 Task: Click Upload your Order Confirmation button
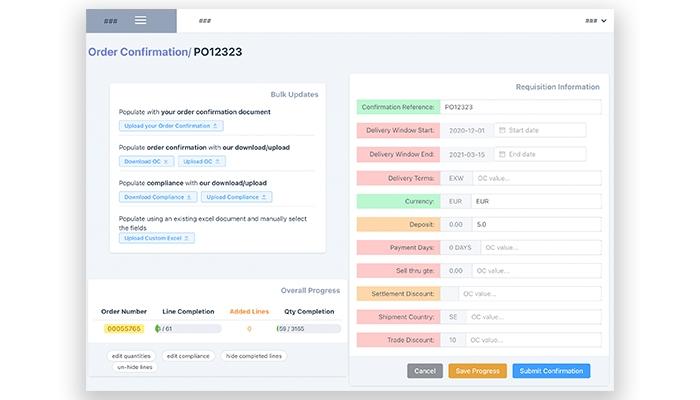click(171, 126)
